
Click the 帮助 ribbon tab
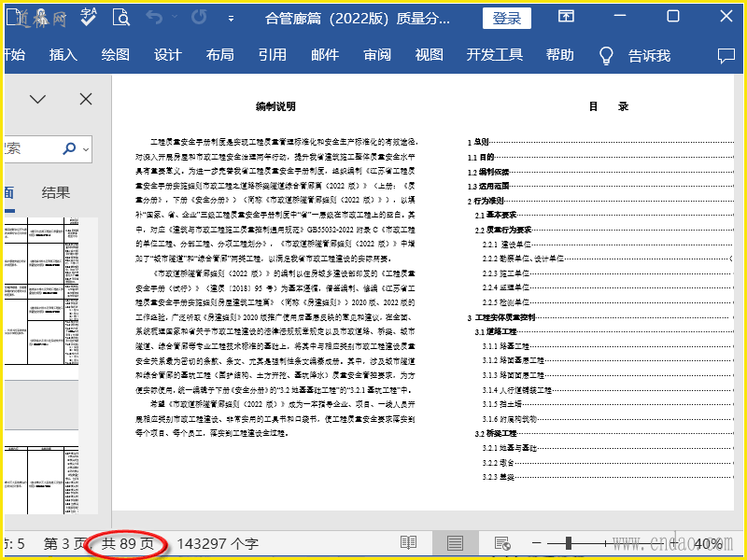pyautogui.click(x=559, y=55)
